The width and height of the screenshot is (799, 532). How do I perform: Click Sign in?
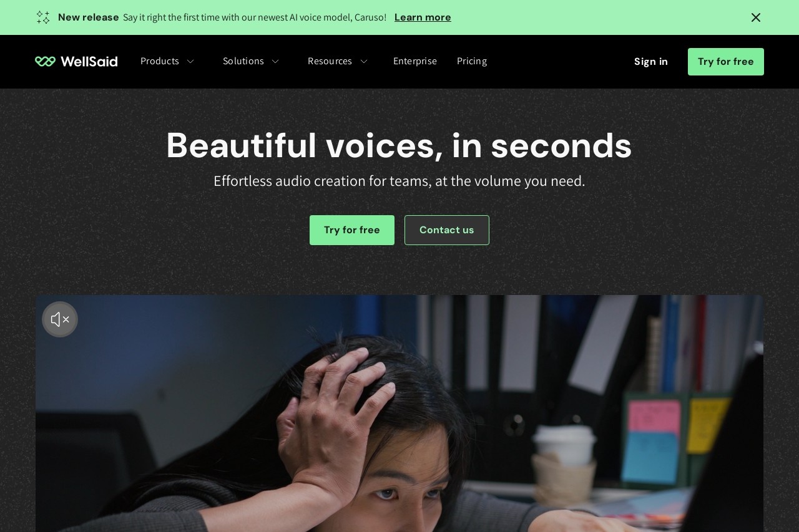651,62
